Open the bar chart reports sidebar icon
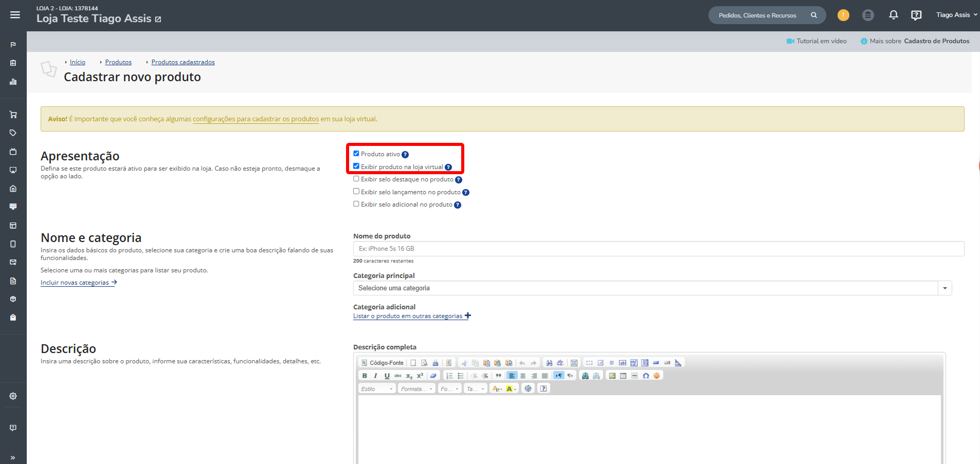The image size is (980, 464). tap(13, 81)
